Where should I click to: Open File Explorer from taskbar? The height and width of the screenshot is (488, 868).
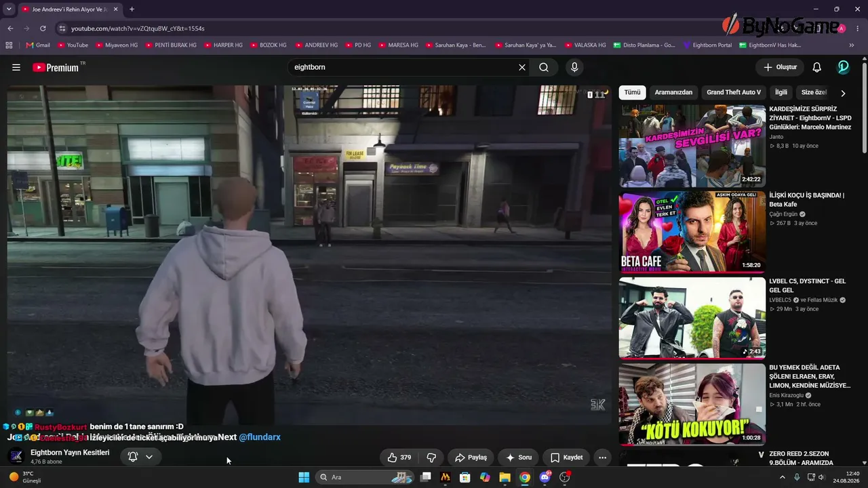click(505, 477)
